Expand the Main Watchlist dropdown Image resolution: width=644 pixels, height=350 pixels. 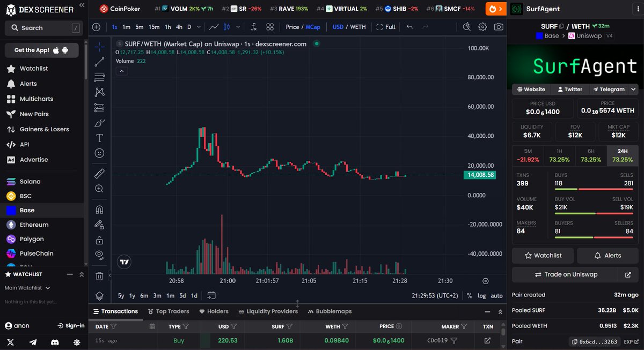48,288
